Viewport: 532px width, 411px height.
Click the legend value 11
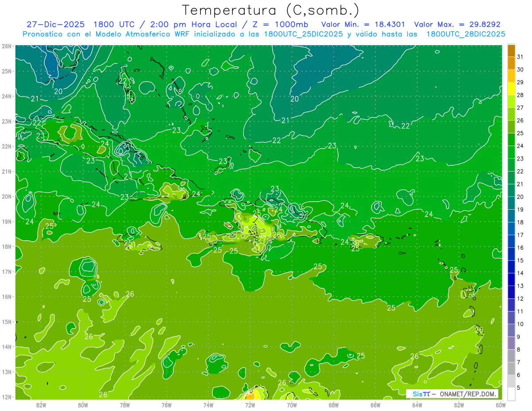[x=520, y=311]
